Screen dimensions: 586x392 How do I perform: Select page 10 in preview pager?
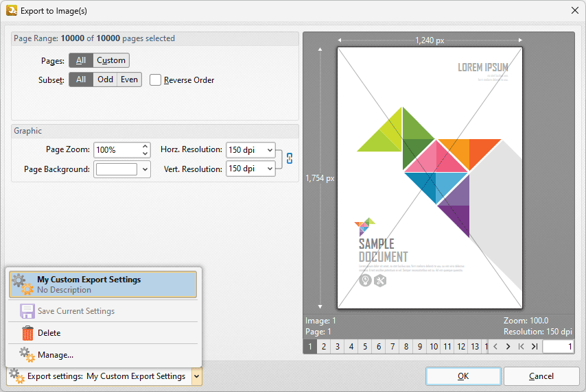[x=434, y=347]
